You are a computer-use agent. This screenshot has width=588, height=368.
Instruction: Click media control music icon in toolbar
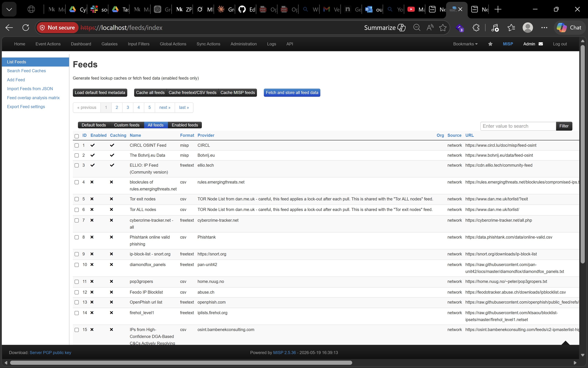pyautogui.click(x=495, y=27)
